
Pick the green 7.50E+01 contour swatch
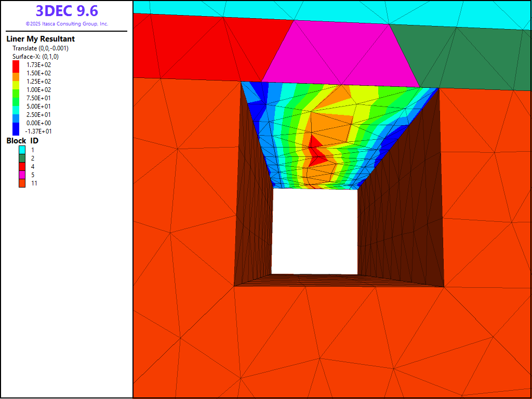coord(16,98)
